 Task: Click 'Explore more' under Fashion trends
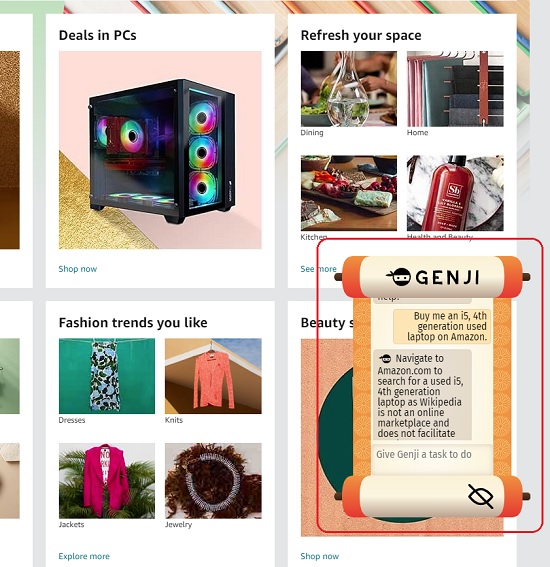[84, 556]
